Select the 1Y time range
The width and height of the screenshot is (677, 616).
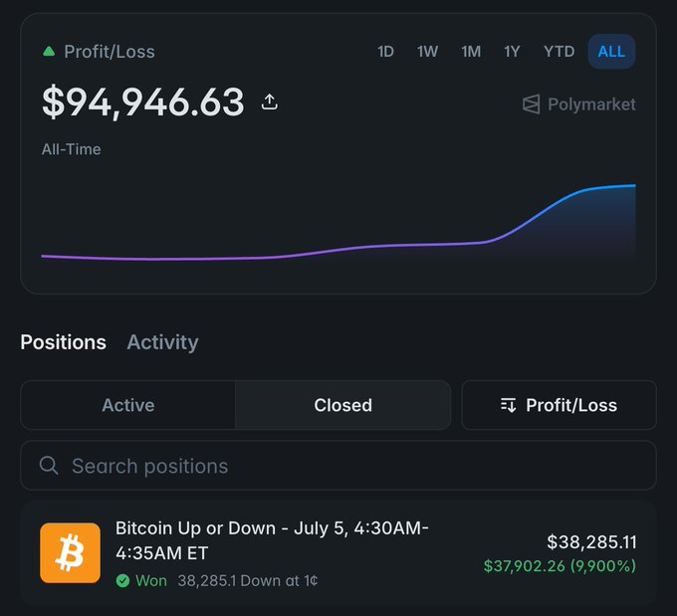tap(512, 52)
